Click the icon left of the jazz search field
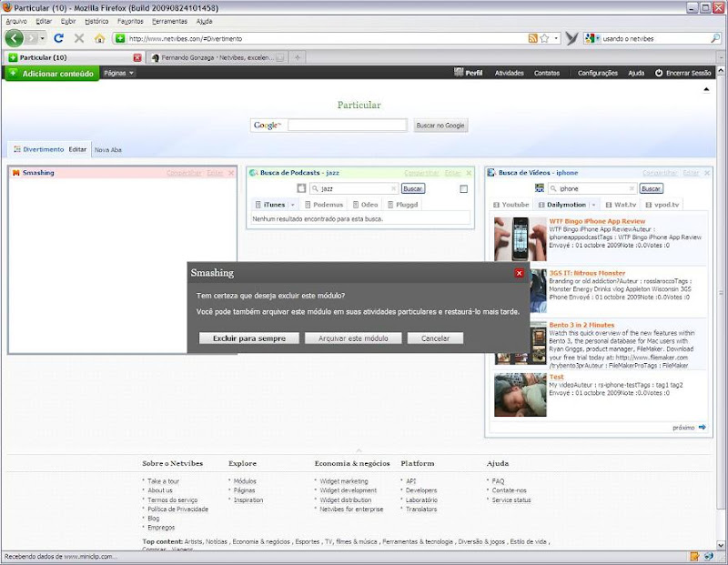Viewport: 728px width, 565px height. point(301,188)
